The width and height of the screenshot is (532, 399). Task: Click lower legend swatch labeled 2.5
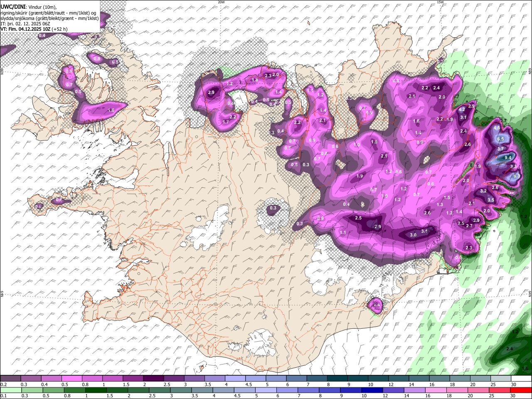click(159, 390)
